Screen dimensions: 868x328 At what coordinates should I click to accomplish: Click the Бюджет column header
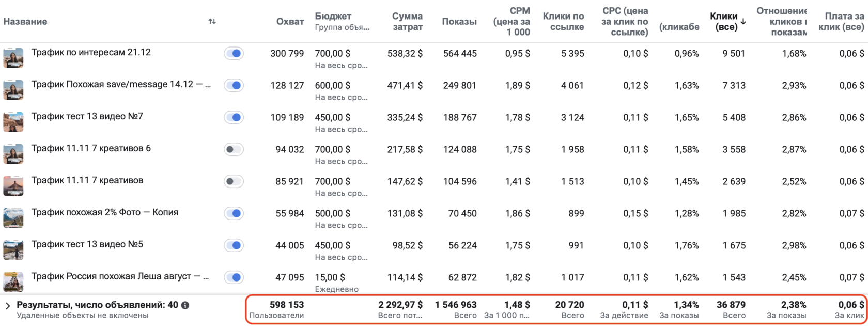(x=333, y=17)
